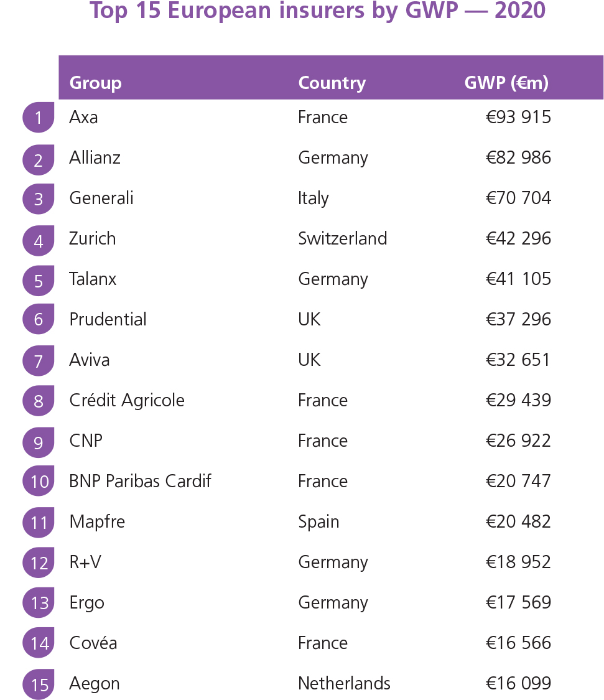604x700 pixels.
Task: Click the rank 1 badge beside Axa
Action: 39,118
